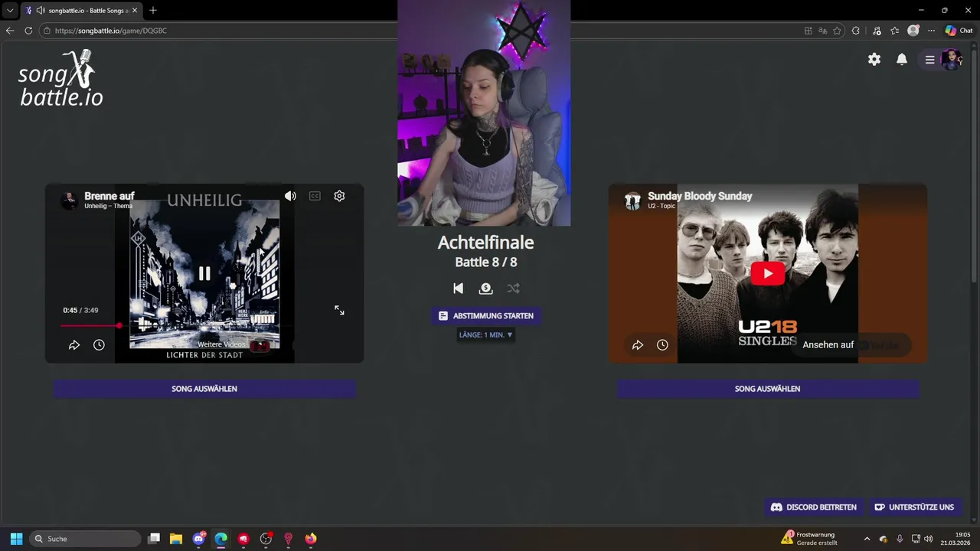Reload the songbattle.io page

click(x=28, y=31)
